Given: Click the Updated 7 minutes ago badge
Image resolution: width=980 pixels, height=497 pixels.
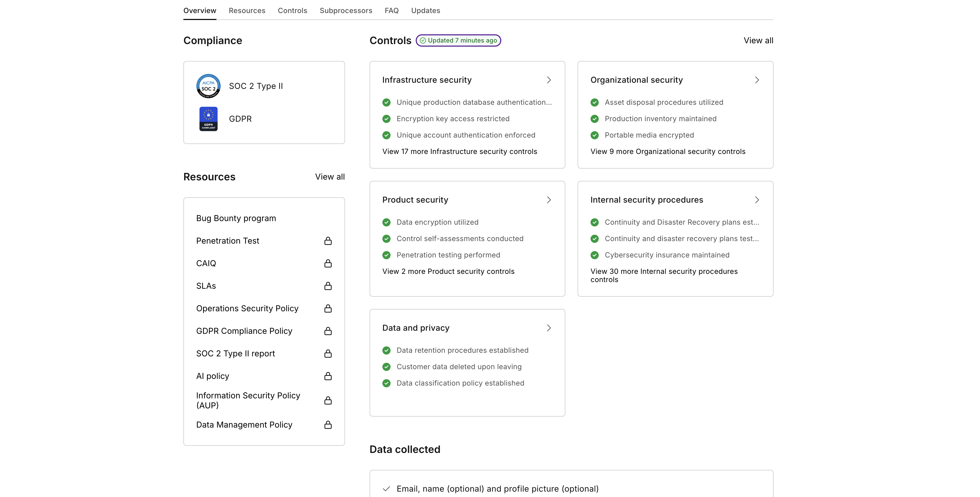Looking at the screenshot, I should 458,40.
